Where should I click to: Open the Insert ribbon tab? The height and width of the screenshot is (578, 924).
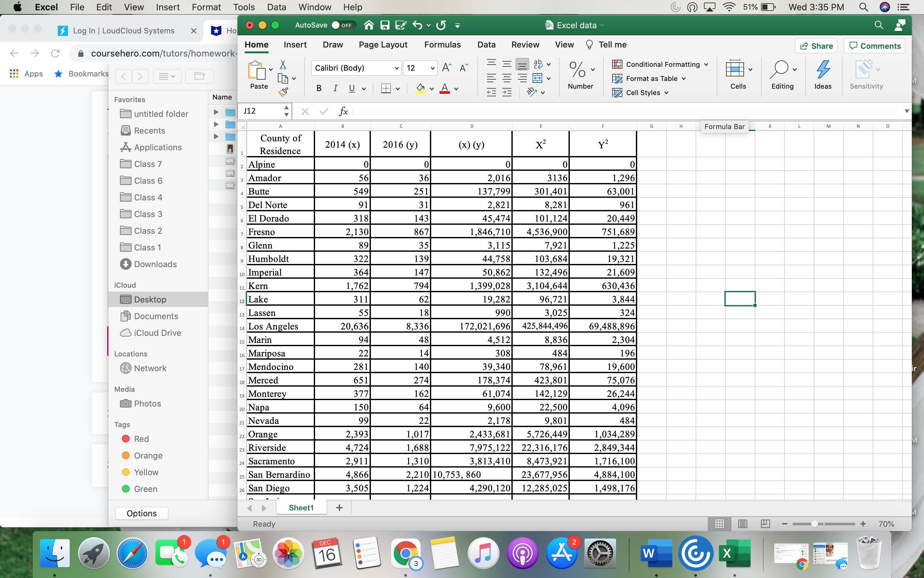[295, 45]
